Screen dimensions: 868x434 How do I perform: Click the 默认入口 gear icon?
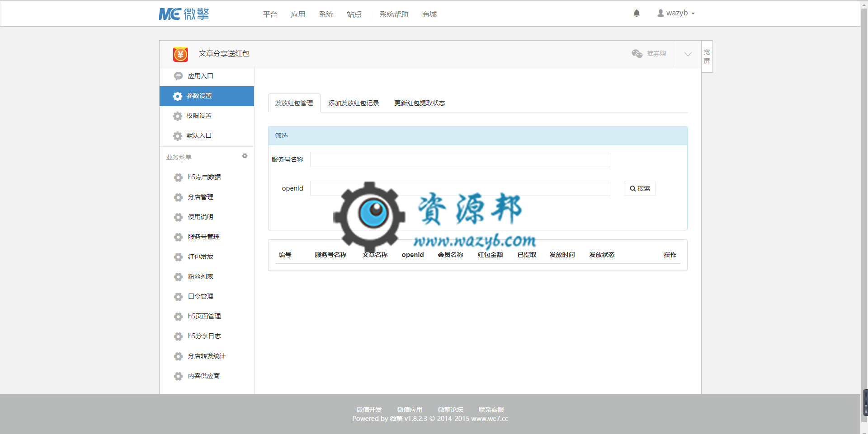pos(178,136)
